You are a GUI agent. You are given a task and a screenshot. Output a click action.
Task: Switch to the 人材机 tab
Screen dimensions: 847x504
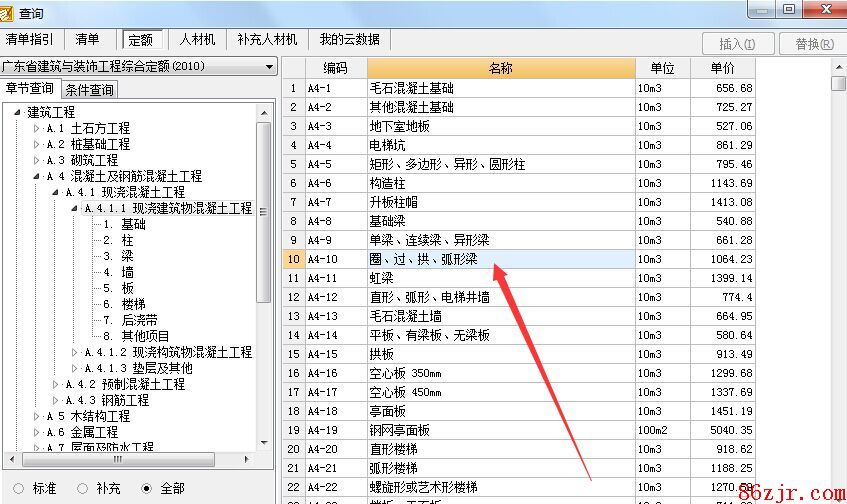pos(198,40)
